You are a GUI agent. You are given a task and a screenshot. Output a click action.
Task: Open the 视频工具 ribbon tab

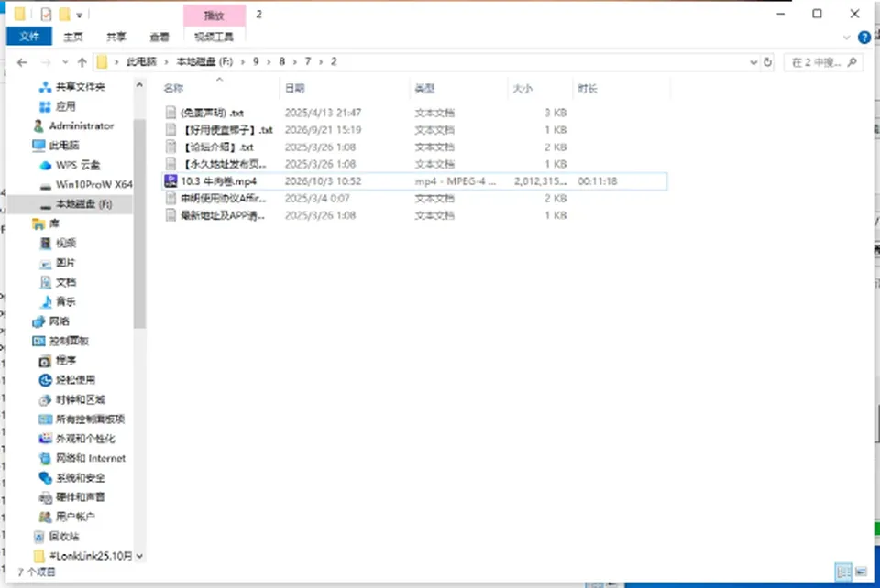[214, 37]
